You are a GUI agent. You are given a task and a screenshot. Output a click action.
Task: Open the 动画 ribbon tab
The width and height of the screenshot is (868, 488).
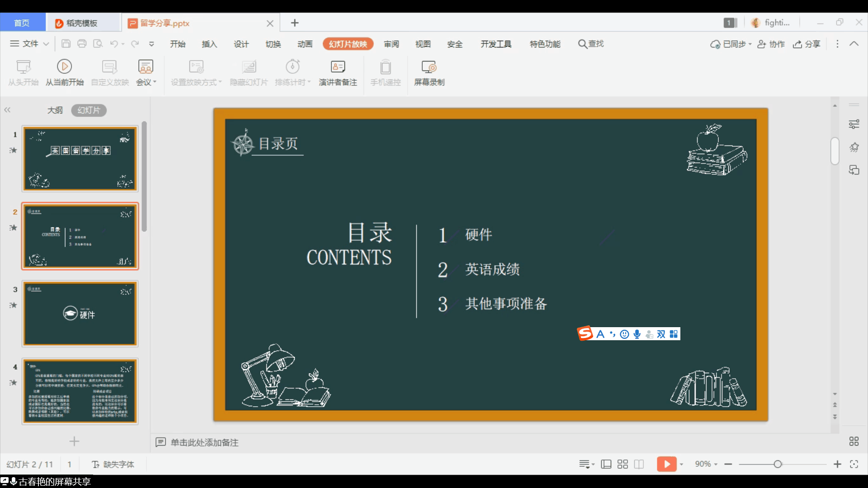coord(305,44)
